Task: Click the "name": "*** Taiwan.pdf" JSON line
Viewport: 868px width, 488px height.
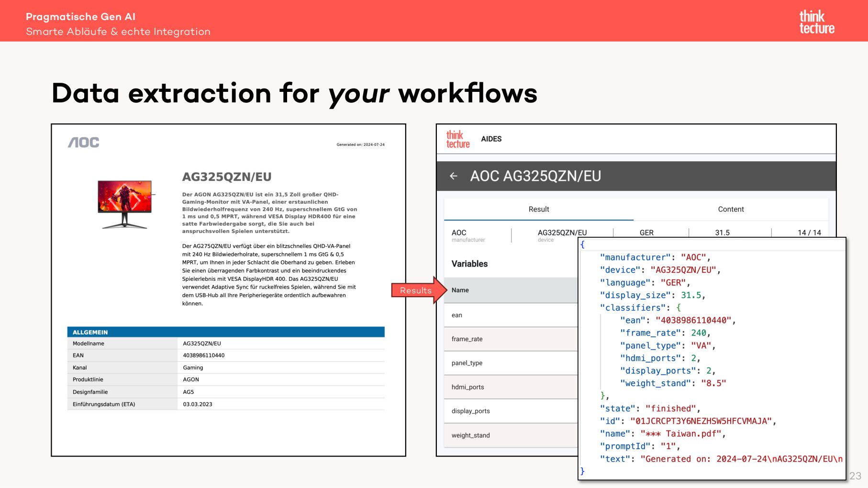Action: point(663,433)
